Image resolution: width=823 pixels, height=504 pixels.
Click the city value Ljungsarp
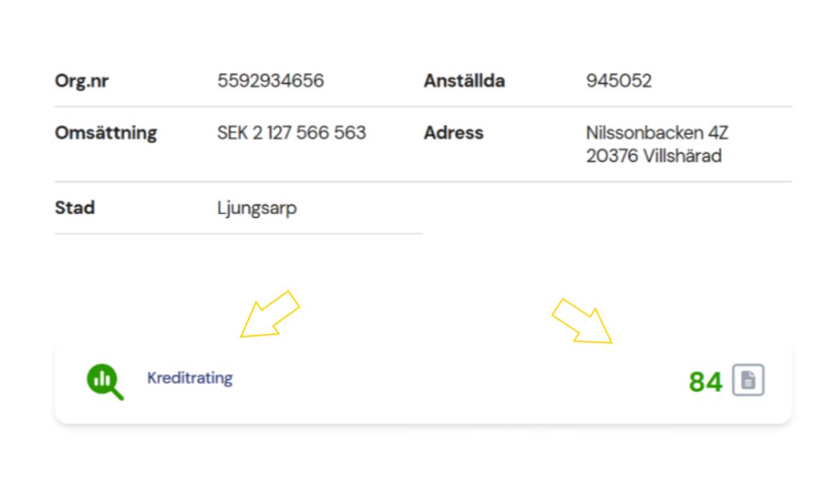click(257, 207)
